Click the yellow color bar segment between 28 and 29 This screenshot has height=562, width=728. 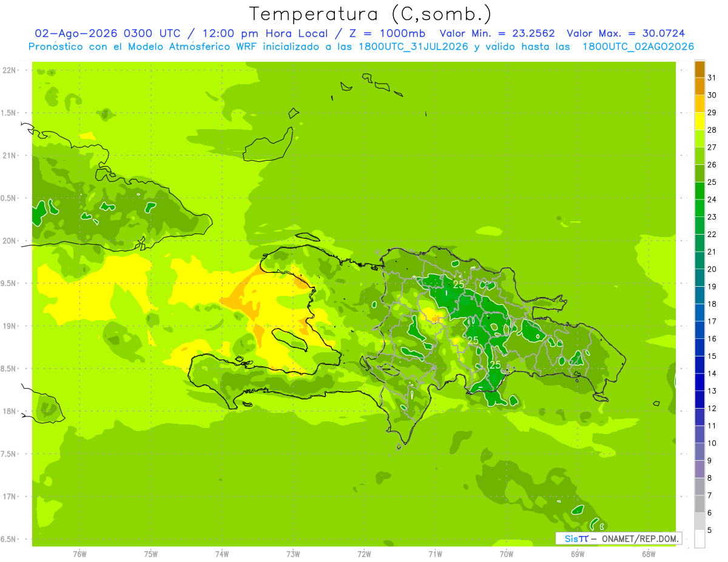(x=699, y=121)
